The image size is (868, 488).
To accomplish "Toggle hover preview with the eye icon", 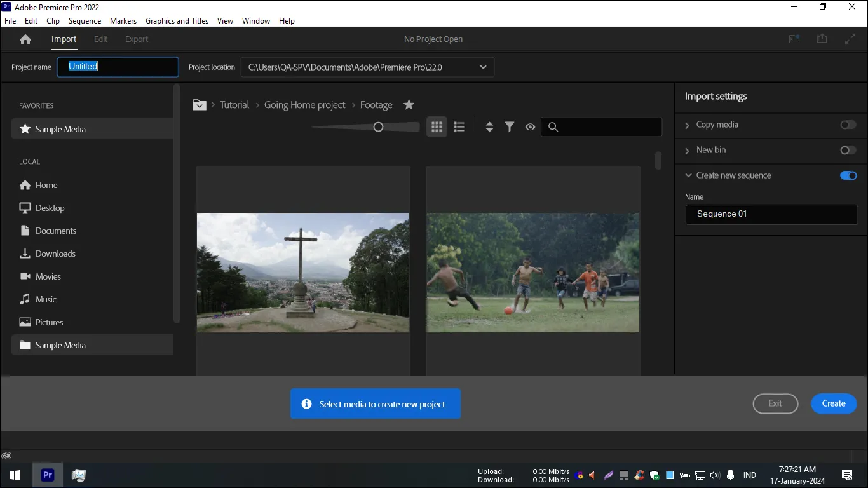I will click(x=530, y=126).
